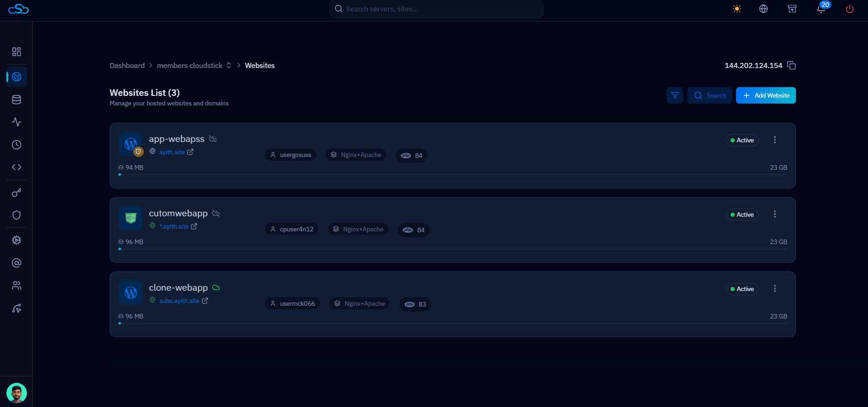
Task: Toggle light theme with sun icon
Action: pos(737,9)
